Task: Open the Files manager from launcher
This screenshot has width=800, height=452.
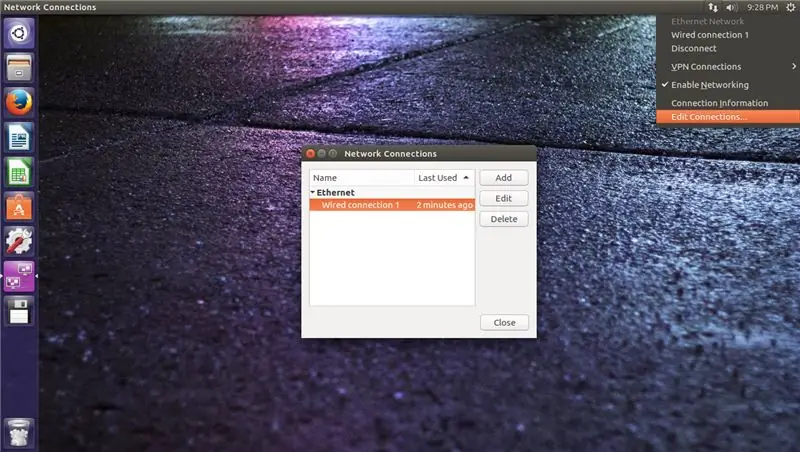Action: (x=19, y=68)
